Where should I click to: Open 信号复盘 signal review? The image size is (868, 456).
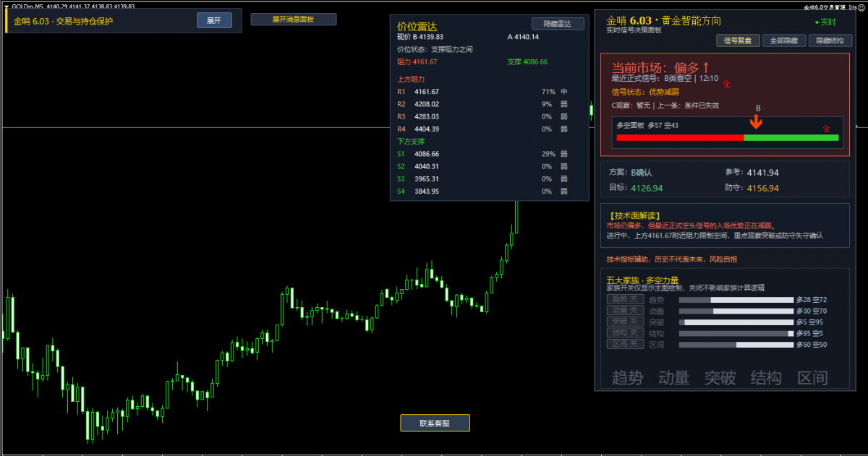click(x=738, y=40)
